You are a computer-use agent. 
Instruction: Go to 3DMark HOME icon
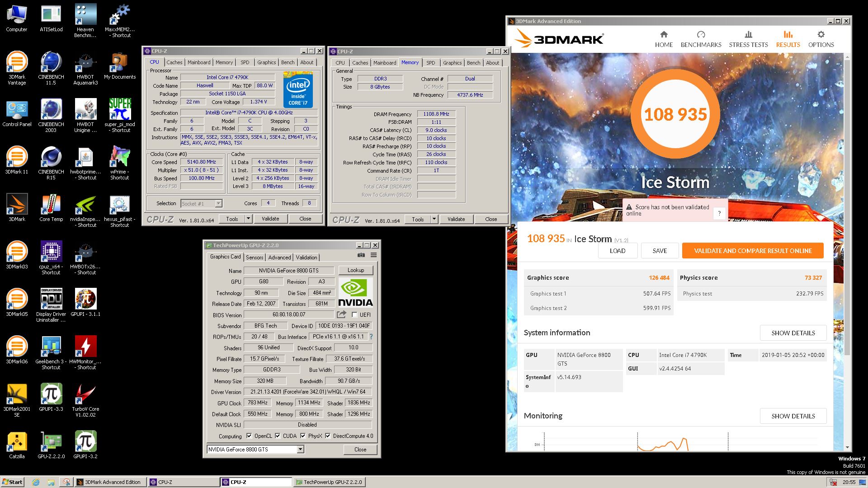[x=664, y=39]
